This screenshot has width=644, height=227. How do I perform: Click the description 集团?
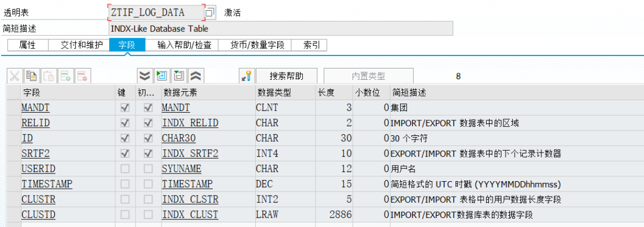[x=398, y=108]
